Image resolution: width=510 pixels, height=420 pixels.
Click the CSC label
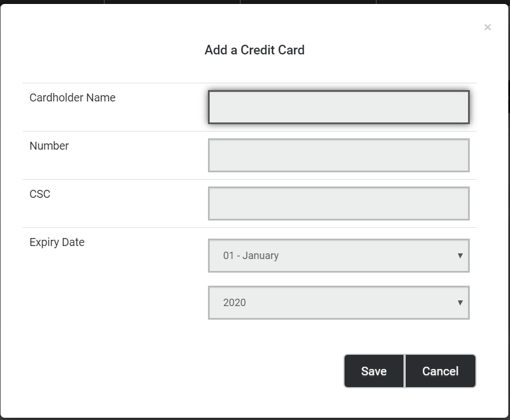[x=40, y=194]
